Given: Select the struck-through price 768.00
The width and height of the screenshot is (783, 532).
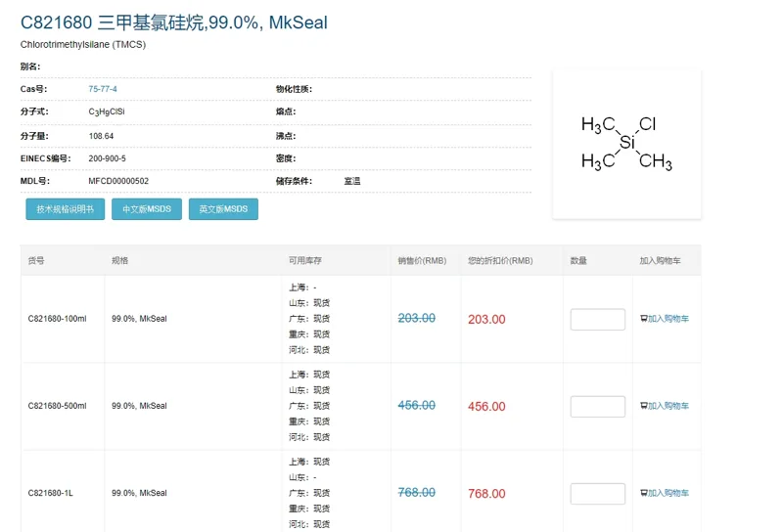Looking at the screenshot, I should (x=417, y=493).
